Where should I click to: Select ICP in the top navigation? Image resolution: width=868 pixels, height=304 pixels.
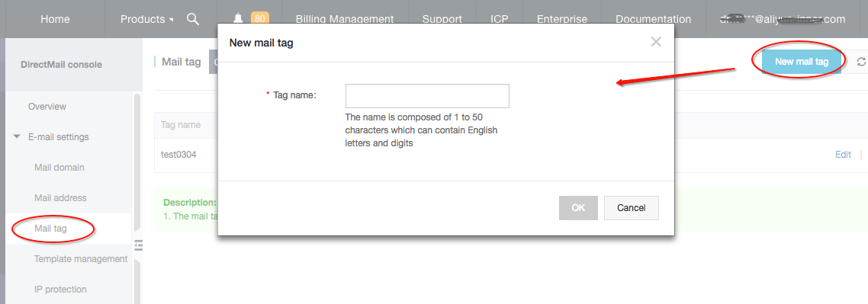(x=500, y=19)
